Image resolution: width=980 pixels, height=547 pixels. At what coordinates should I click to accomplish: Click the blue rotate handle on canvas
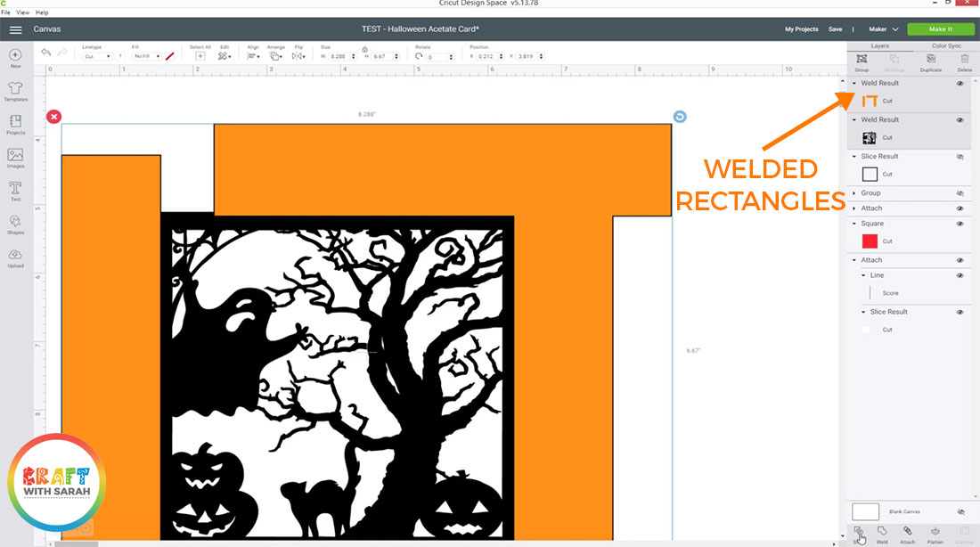[680, 117]
